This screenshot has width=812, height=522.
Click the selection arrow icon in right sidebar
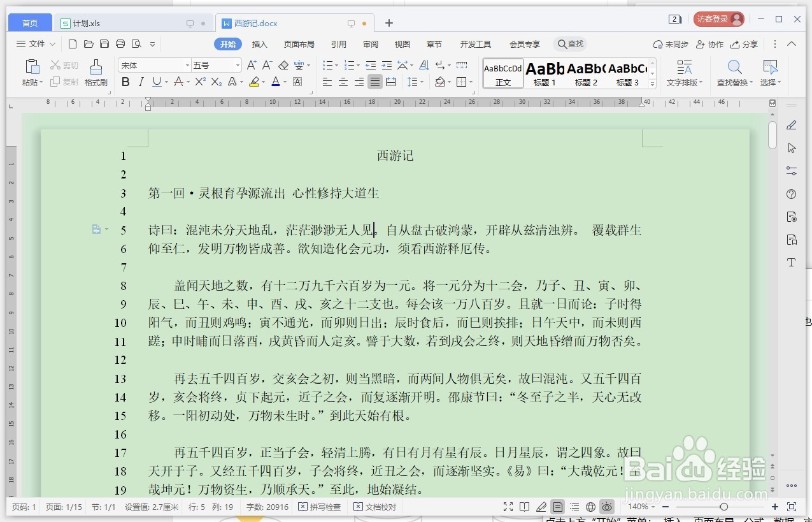792,148
